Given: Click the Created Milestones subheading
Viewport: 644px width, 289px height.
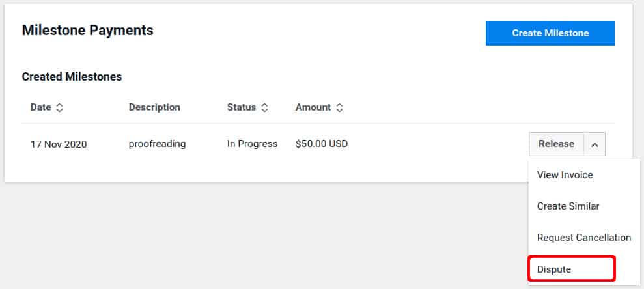Looking at the screenshot, I should coord(72,77).
